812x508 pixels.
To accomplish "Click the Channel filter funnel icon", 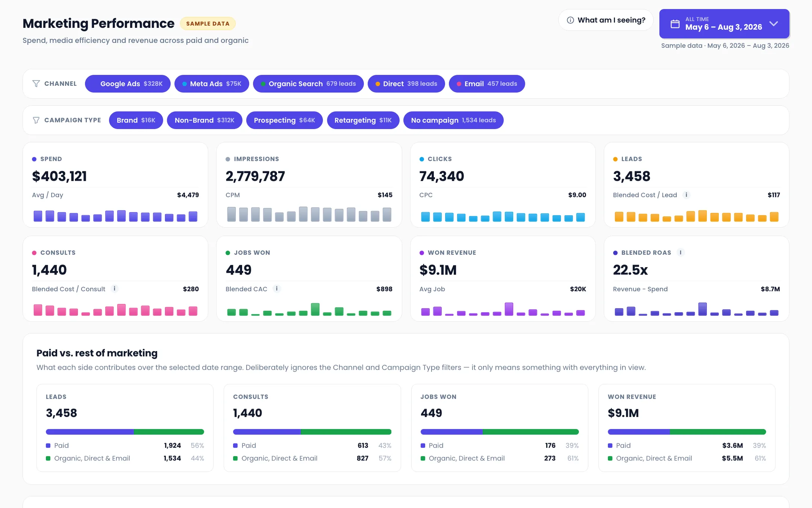I will [x=36, y=84].
